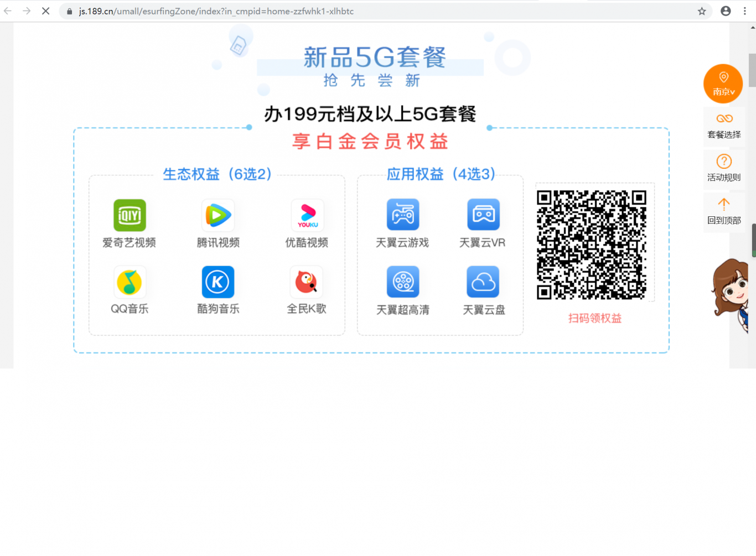This screenshot has width=756, height=556.
Task: Click the scrollbar up arrow
Action: (x=752, y=27)
